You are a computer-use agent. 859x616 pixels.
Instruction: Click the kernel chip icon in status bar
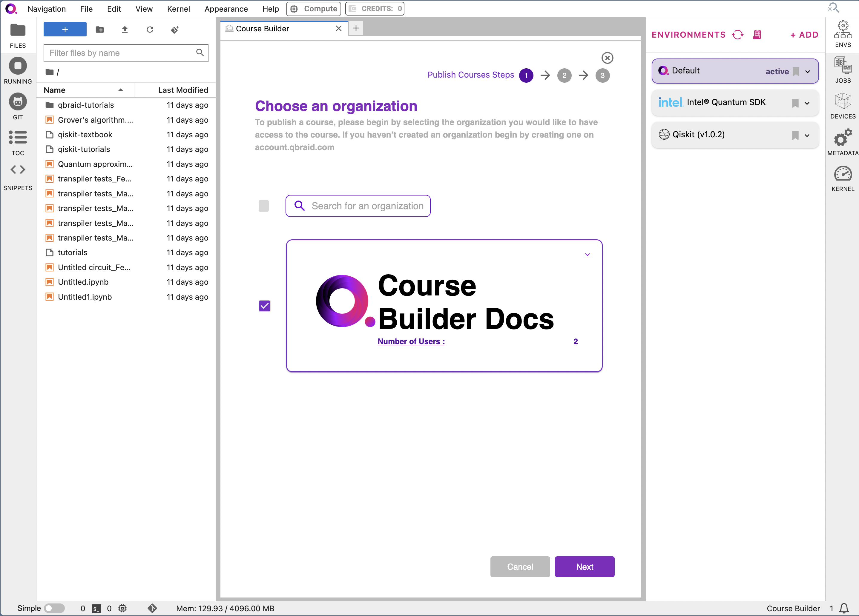point(122,609)
